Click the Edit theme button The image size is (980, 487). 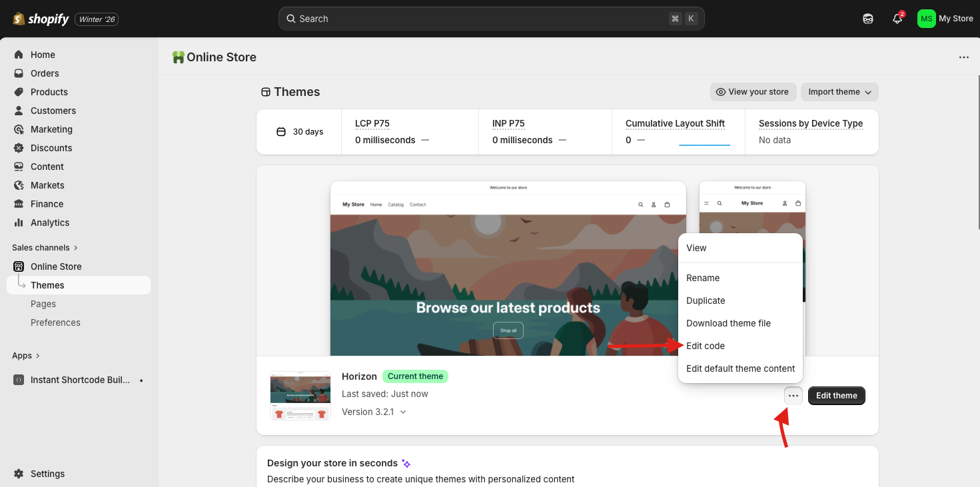point(836,395)
